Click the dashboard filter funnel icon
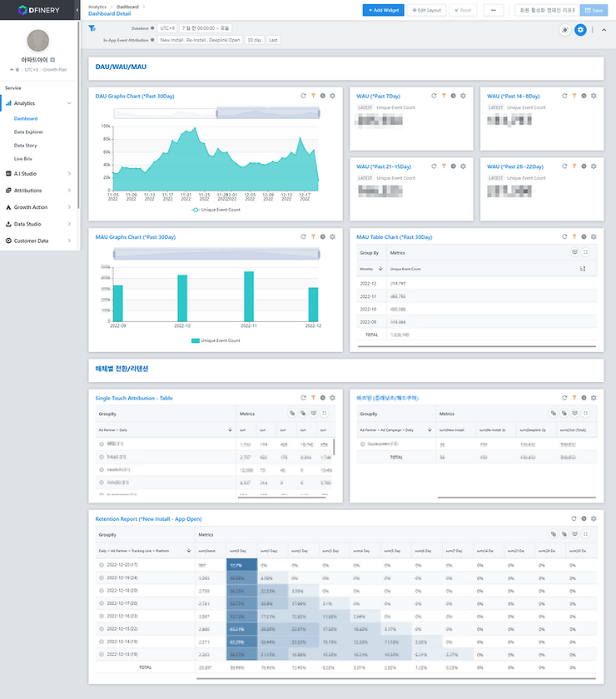The height and width of the screenshot is (699, 616). tap(92, 28)
